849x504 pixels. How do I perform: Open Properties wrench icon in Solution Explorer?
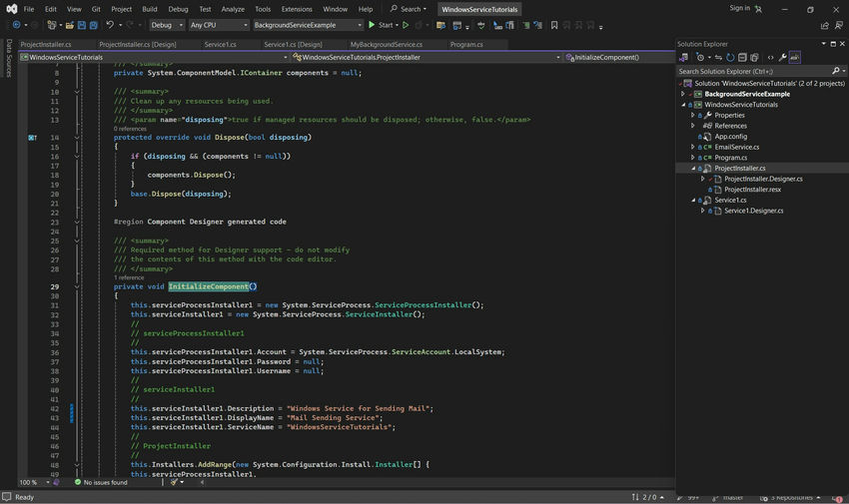[x=782, y=57]
